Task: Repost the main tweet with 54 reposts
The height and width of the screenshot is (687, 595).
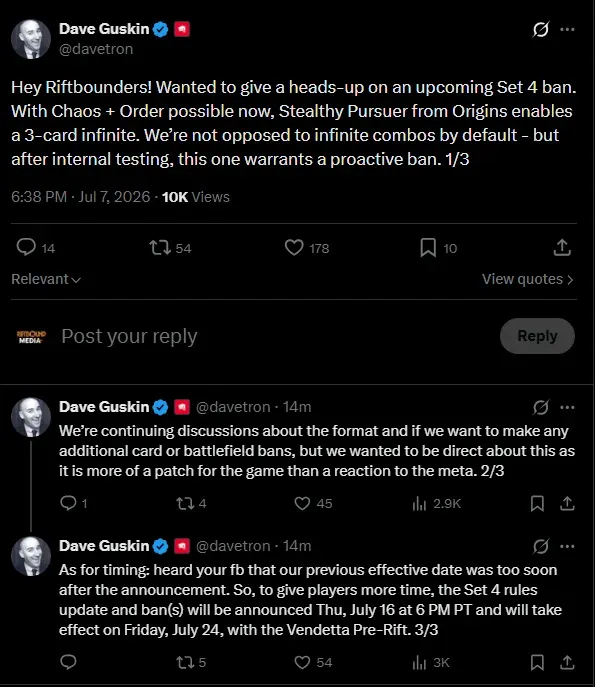Action: coord(160,248)
